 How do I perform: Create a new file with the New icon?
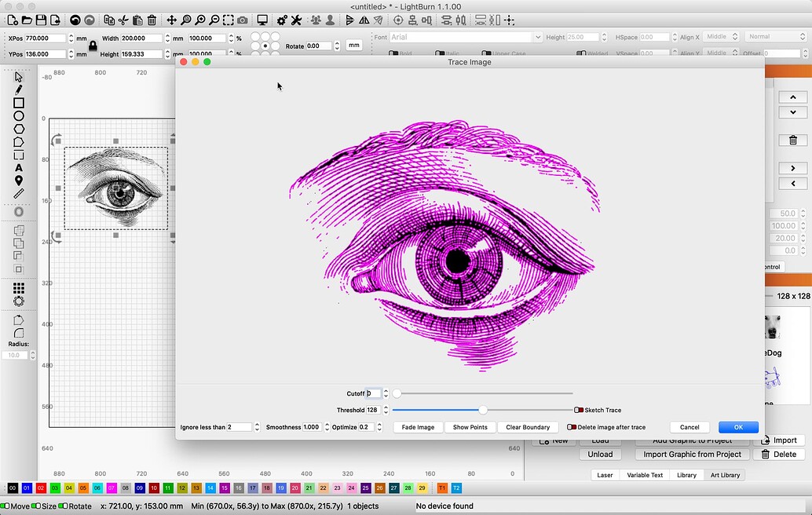(x=13, y=20)
